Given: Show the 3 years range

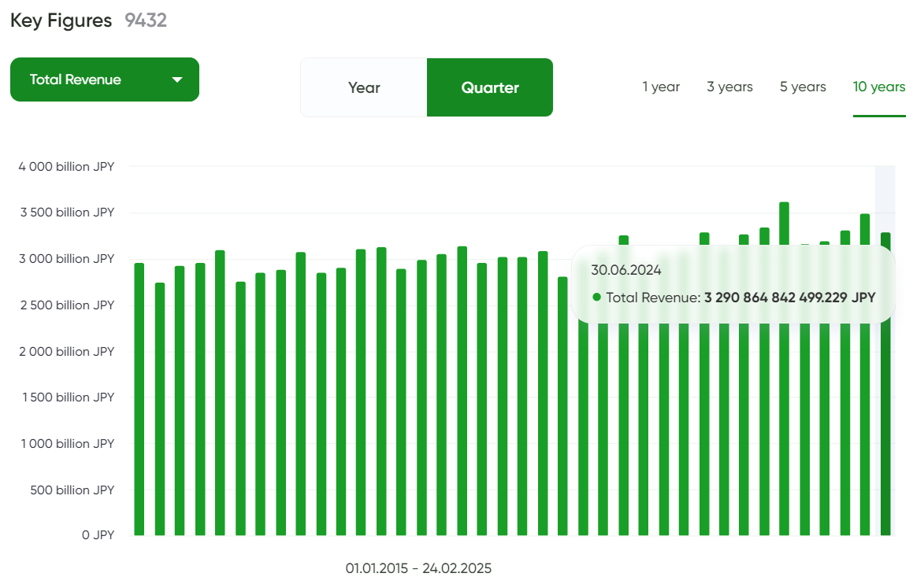Looking at the screenshot, I should pyautogui.click(x=729, y=87).
